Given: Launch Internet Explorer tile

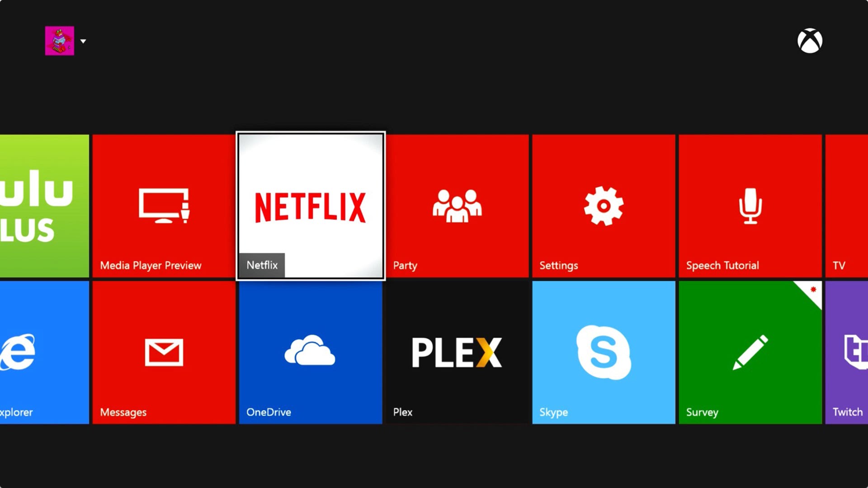Looking at the screenshot, I should [x=44, y=352].
